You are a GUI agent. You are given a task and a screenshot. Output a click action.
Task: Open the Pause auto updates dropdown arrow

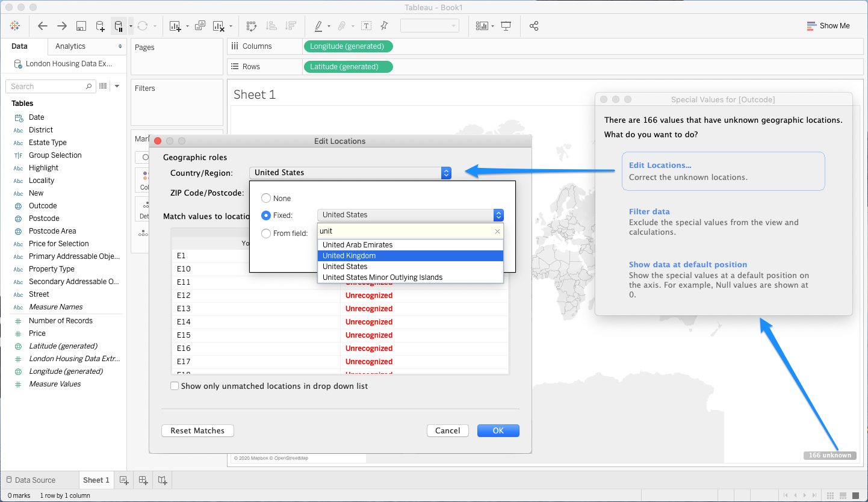tap(131, 26)
